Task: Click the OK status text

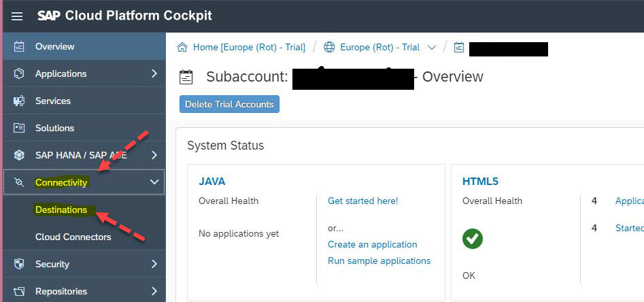Action: 469,275
